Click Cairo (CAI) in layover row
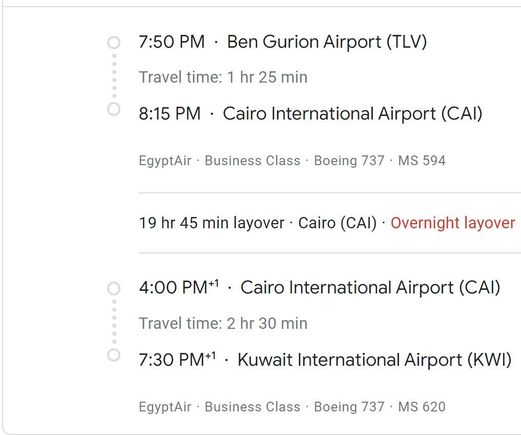Screen dimensions: 521x435 337,223
